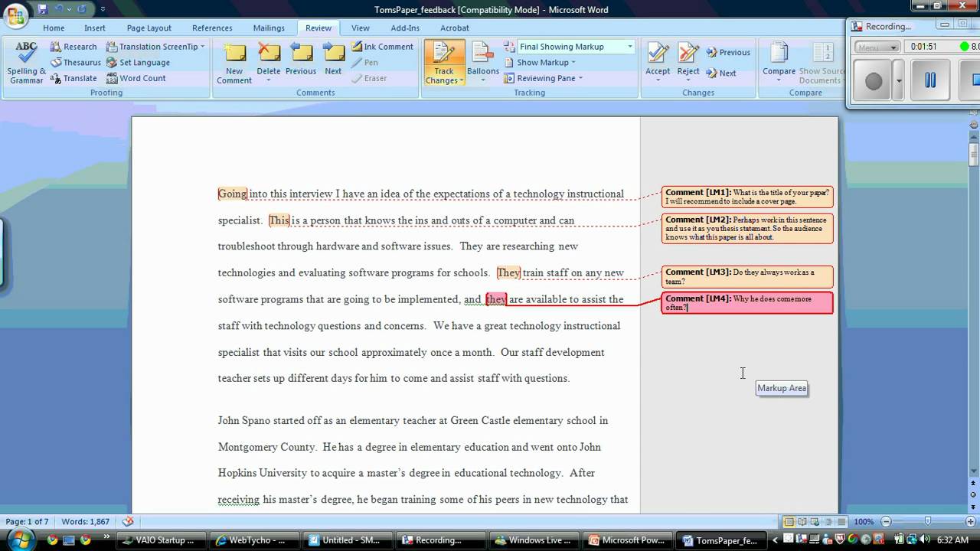The image size is (980, 551).
Task: Click the 100% zoom level
Action: [864, 521]
